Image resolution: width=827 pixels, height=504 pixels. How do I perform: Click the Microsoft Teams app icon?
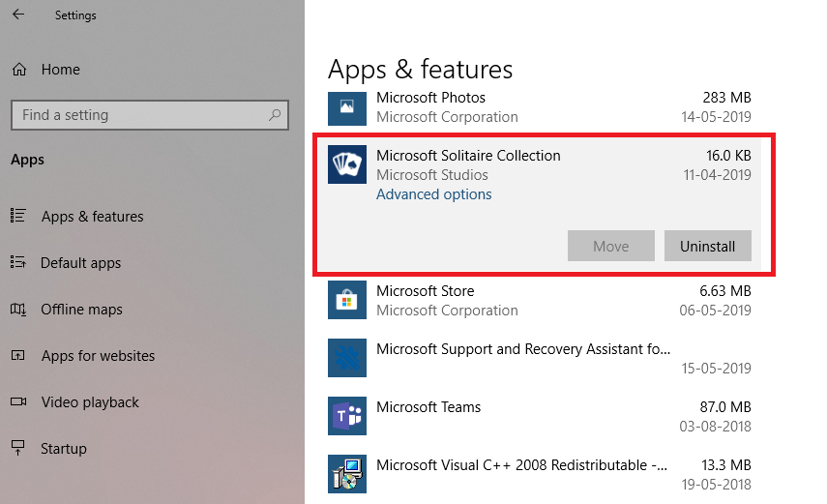coord(346,416)
